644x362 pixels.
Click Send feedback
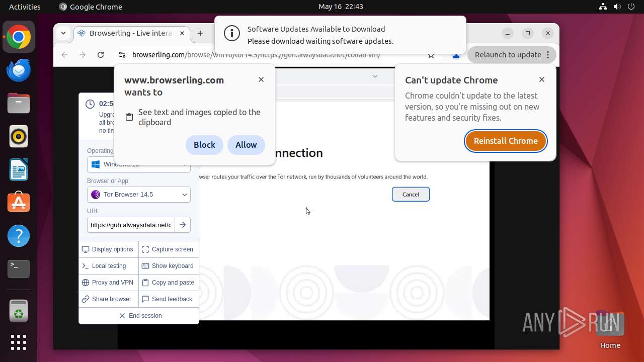pos(168,299)
